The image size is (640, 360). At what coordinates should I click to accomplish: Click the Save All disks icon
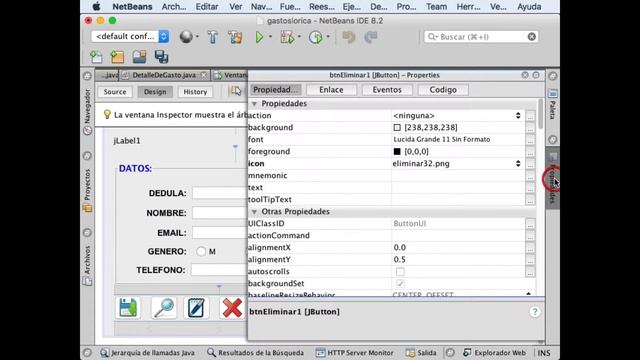pyautogui.click(x=161, y=56)
